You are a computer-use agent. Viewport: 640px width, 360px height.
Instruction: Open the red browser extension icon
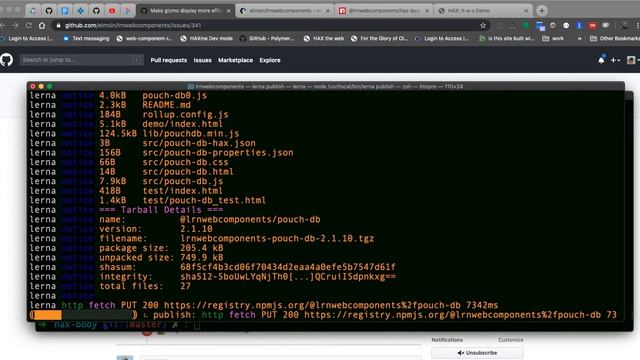click(592, 25)
